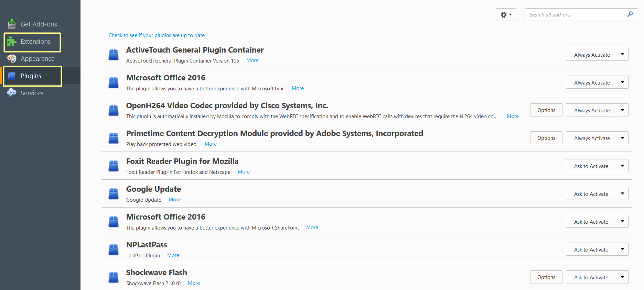Image resolution: width=644 pixels, height=290 pixels.
Task: Click the green Extensions puzzle icon
Action: [x=12, y=42]
